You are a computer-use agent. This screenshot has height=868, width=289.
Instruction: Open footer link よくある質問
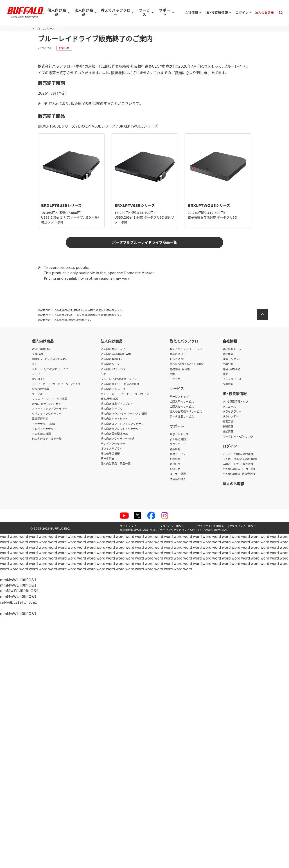tap(178, 439)
